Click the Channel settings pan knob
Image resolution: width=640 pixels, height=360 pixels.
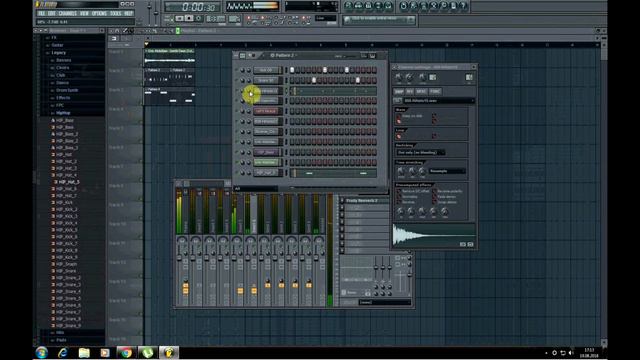click(x=398, y=77)
